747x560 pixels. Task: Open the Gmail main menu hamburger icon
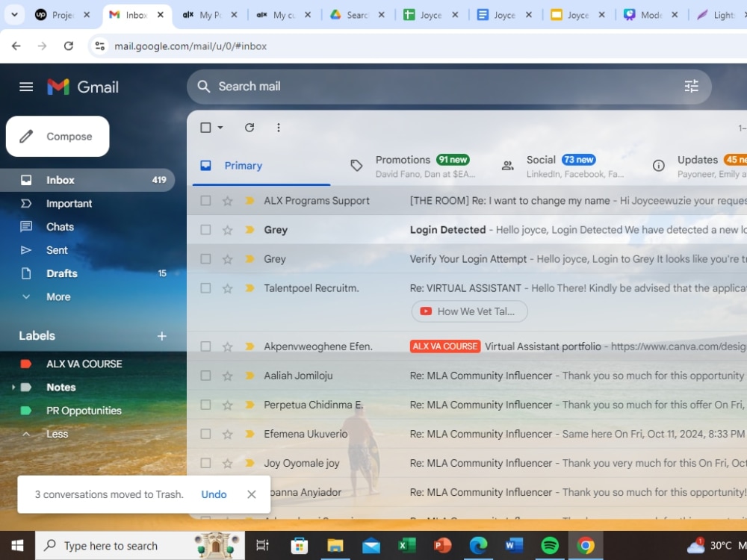click(26, 87)
